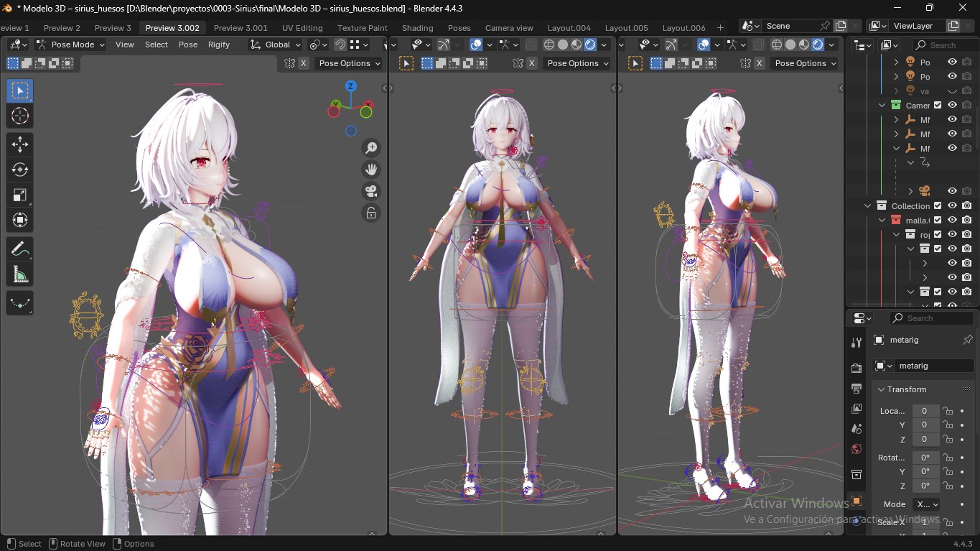Open the rotation Mode dropdown
Image resolution: width=980 pixels, height=551 pixels.
coord(926,504)
